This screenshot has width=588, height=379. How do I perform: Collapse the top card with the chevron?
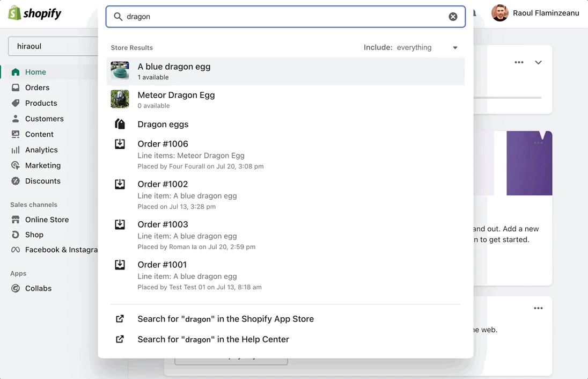pyautogui.click(x=538, y=62)
